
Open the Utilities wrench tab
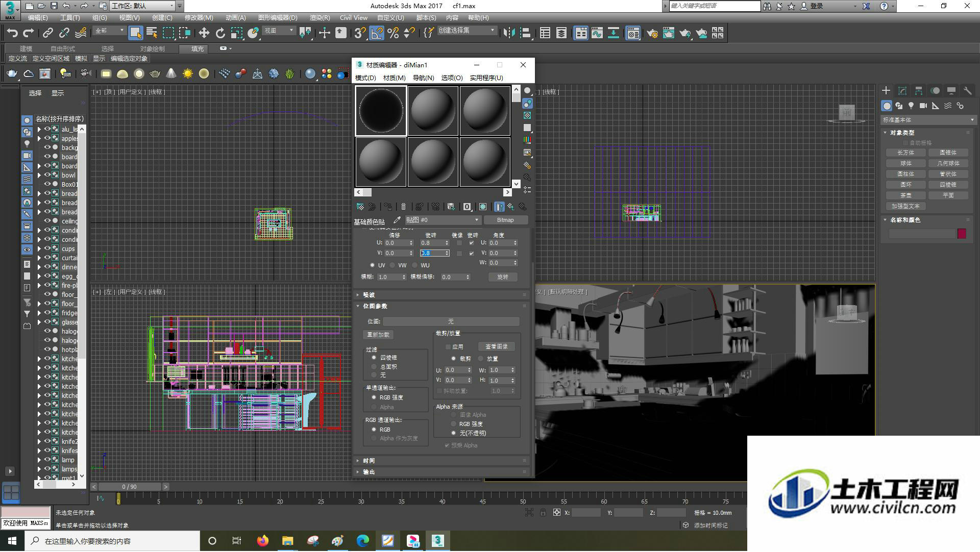tap(967, 91)
